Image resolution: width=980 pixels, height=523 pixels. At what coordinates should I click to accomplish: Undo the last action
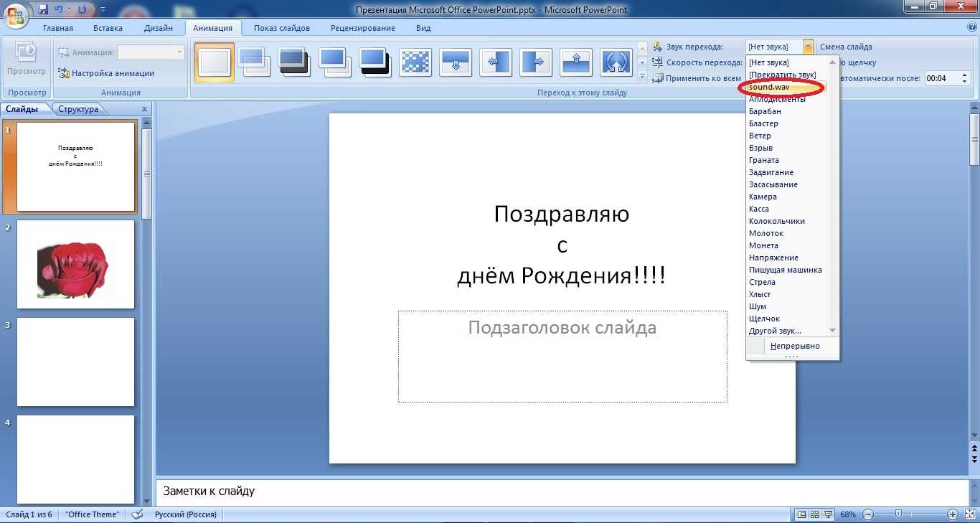(59, 9)
